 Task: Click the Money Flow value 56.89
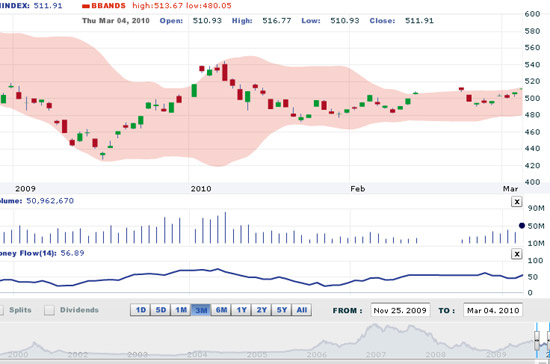pos(72,253)
